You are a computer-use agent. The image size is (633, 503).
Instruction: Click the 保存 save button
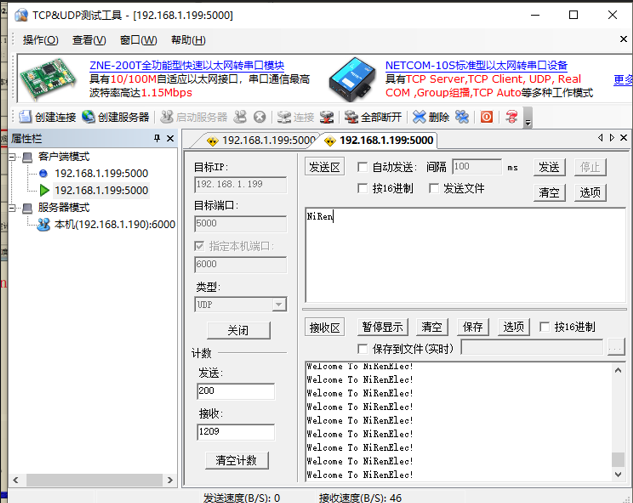[473, 327]
